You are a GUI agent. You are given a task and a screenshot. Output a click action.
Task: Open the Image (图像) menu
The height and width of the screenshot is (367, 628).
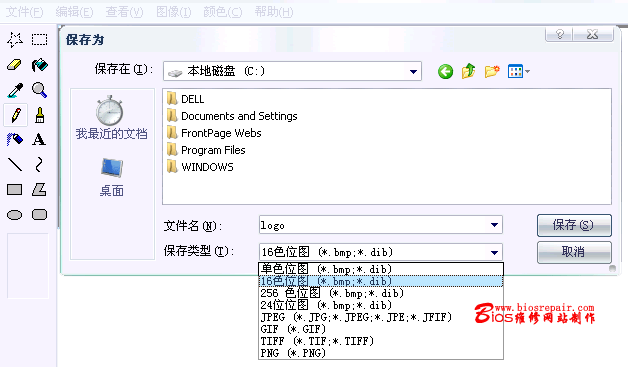point(173,12)
